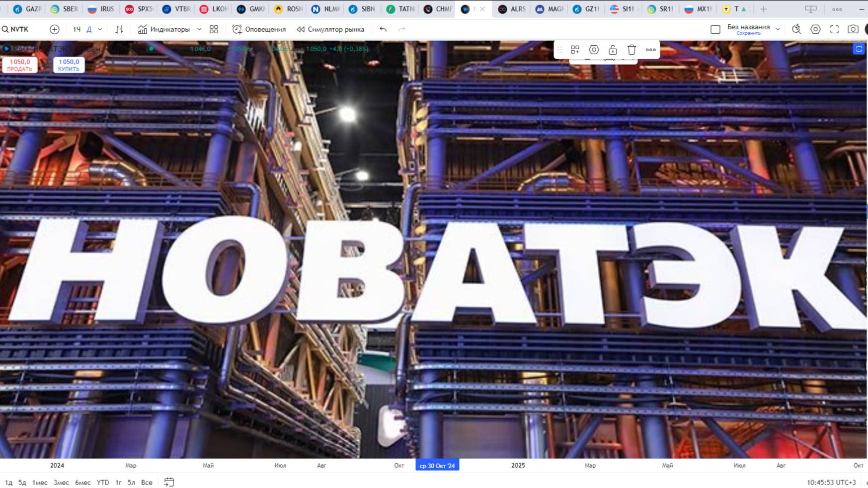The image size is (868, 488).
Task: Click the Без названия layout name
Action: click(748, 27)
